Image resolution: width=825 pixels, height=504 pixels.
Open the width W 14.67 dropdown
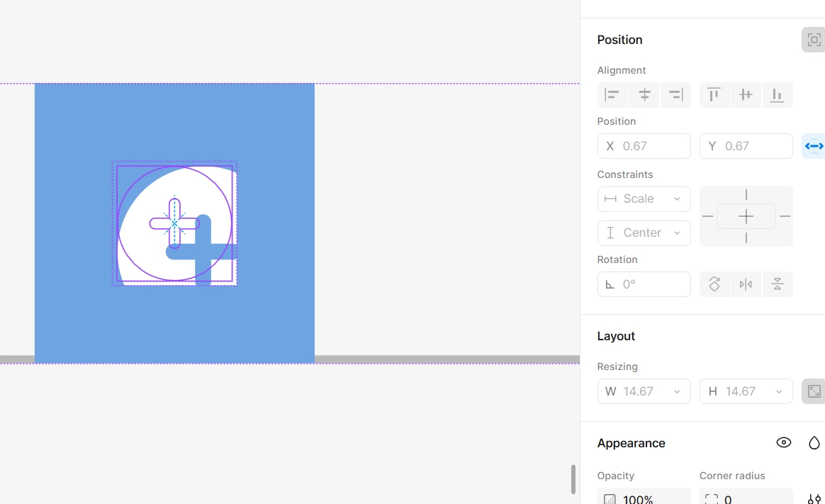pyautogui.click(x=644, y=391)
